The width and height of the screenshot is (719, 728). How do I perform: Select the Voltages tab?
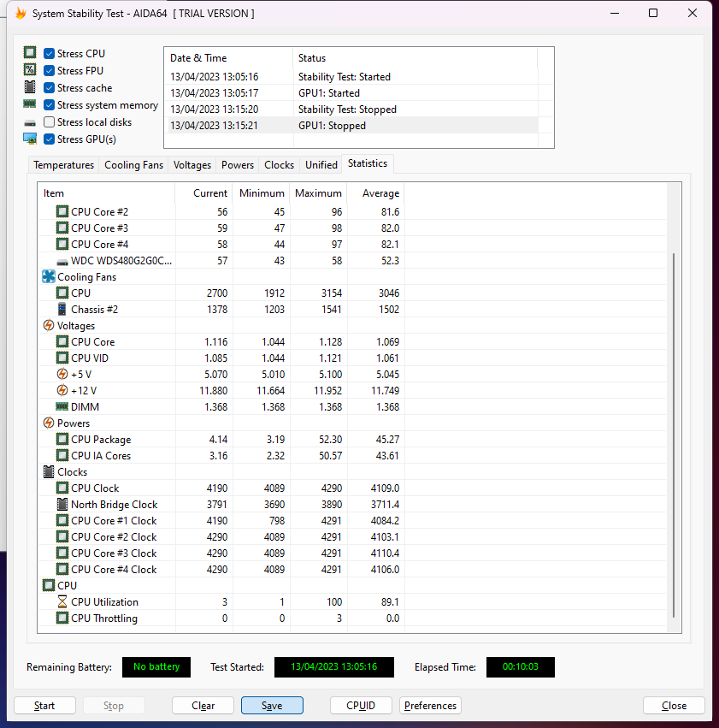tap(192, 165)
